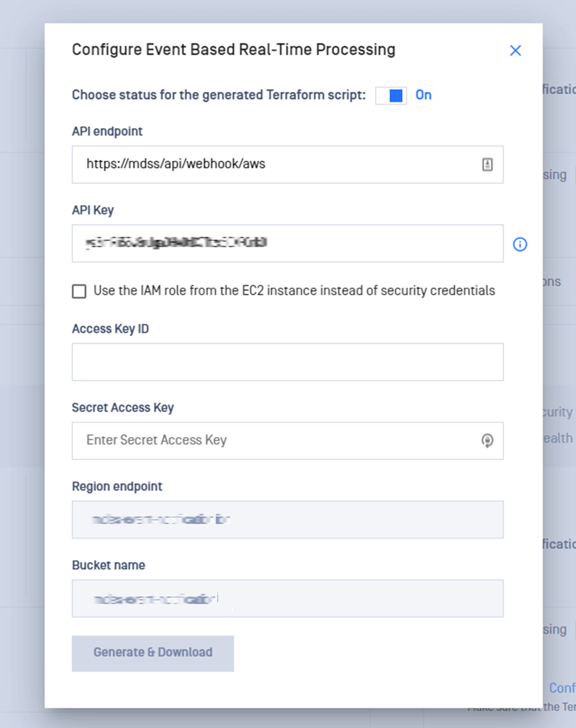Viewport: 576px width, 728px height.
Task: Click the autofill icon in API endpoint field
Action: pyautogui.click(x=487, y=165)
